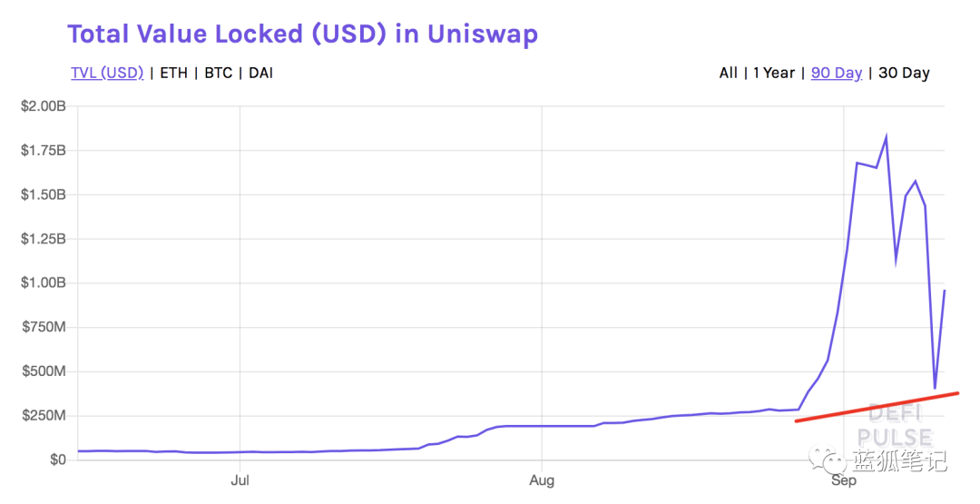The width and height of the screenshot is (980, 504).
Task: Select the 90 Day time range
Action: pyautogui.click(x=836, y=73)
